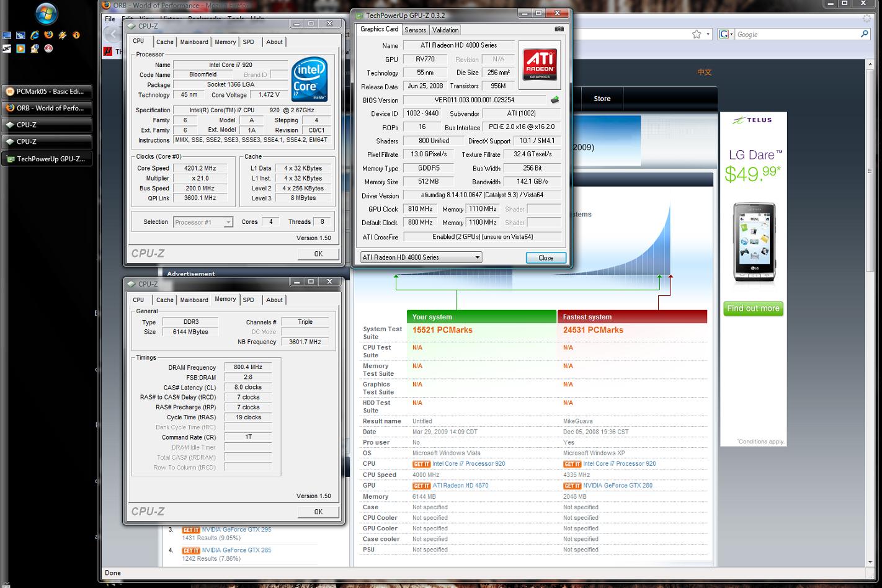
Task: Open the Firefox File menu
Action: coord(110,19)
